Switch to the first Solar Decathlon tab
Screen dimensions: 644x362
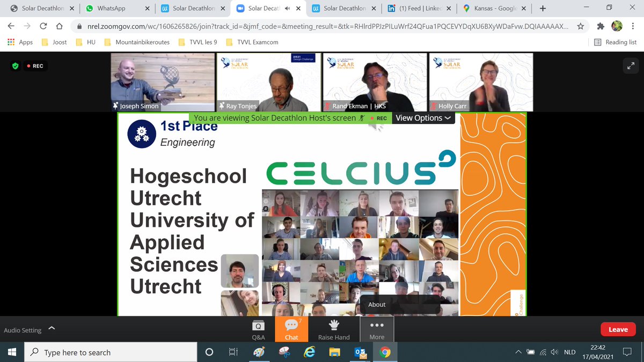(x=42, y=9)
